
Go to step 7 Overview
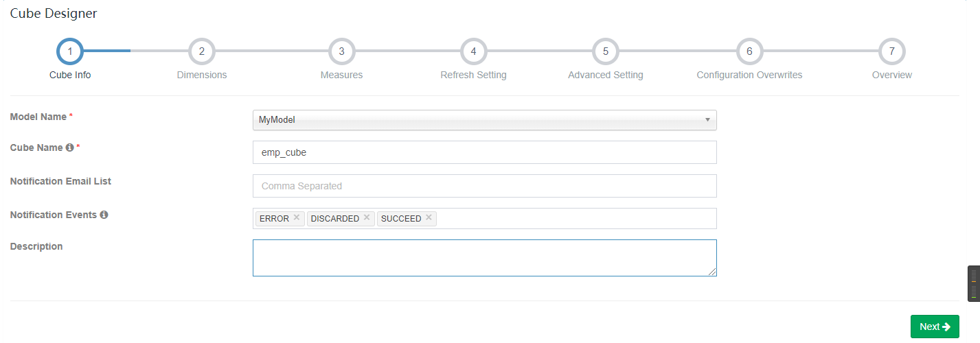[x=891, y=51]
